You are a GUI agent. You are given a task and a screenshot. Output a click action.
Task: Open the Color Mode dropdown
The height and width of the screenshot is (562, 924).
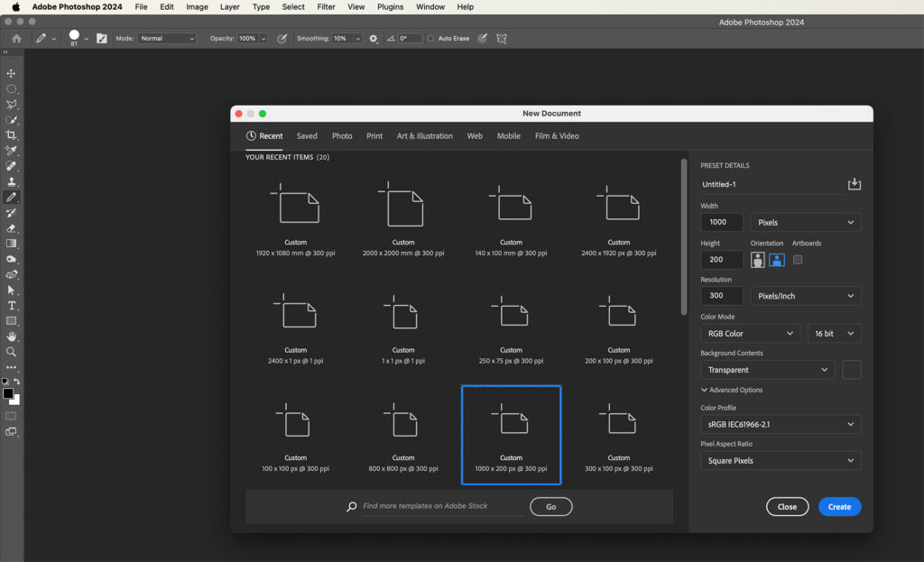click(x=750, y=333)
